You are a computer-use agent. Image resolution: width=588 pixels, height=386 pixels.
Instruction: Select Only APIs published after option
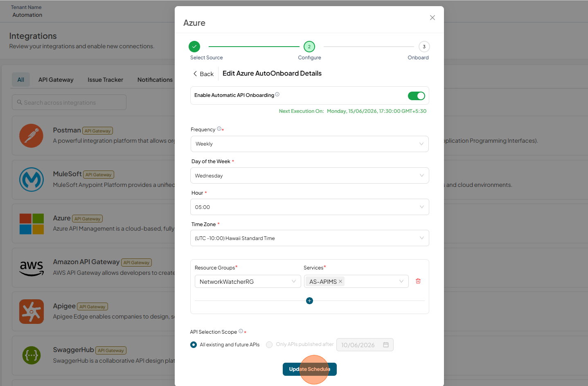(269, 345)
